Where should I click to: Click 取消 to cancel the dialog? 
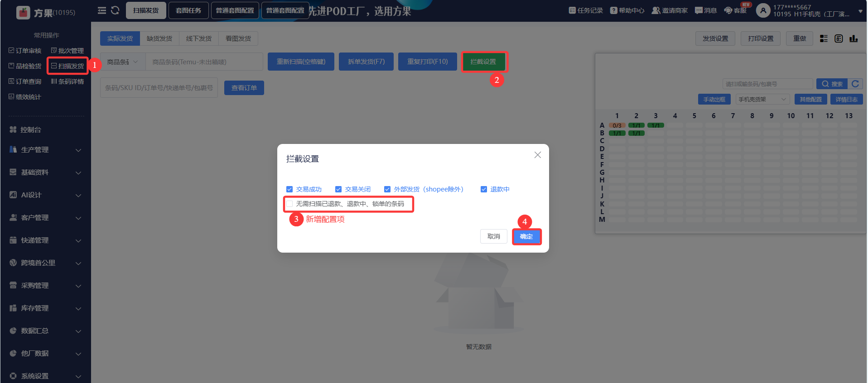tap(494, 236)
